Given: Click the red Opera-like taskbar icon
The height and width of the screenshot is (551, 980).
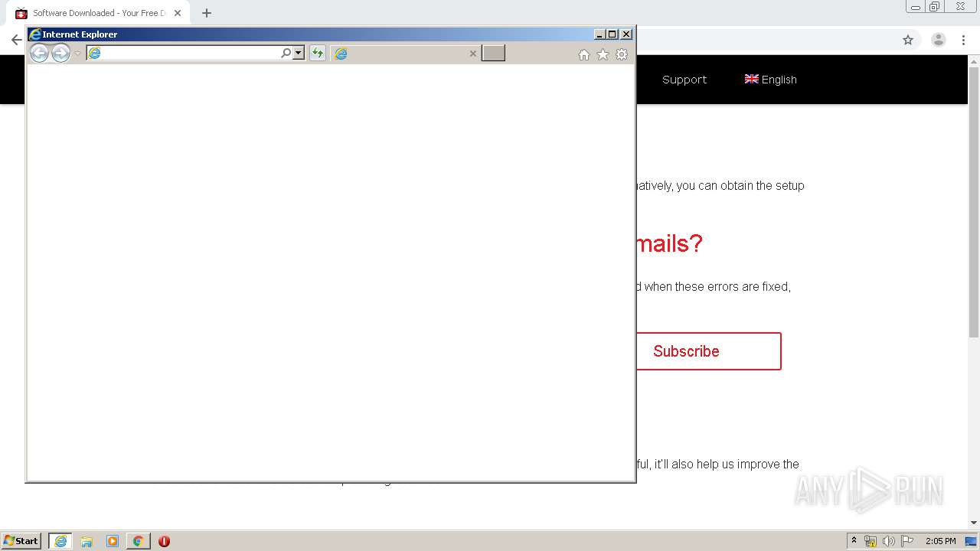Looking at the screenshot, I should coord(164,541).
